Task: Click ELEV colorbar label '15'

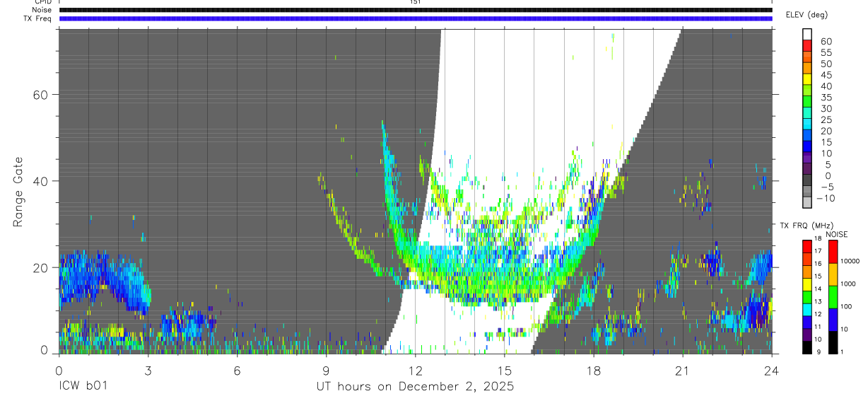Action: pyautogui.click(x=826, y=142)
